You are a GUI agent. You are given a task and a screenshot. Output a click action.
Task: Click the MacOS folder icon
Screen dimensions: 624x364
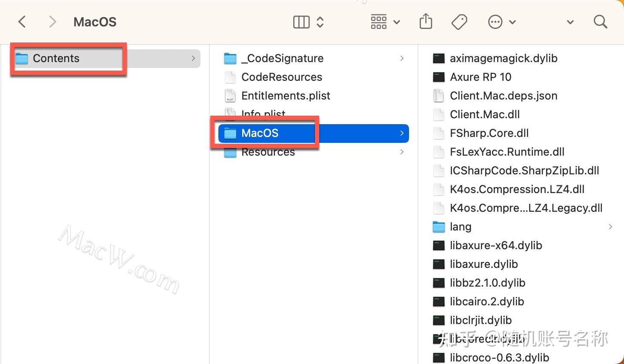(230, 133)
